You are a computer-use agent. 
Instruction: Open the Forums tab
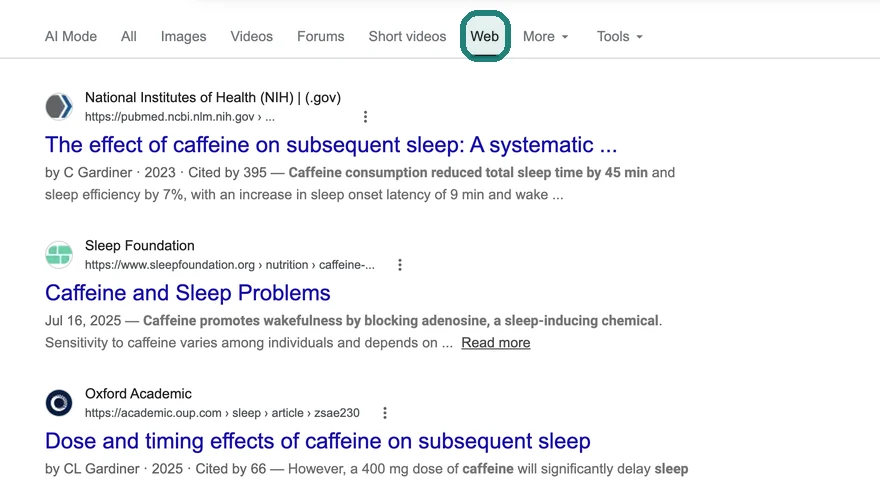click(x=320, y=36)
